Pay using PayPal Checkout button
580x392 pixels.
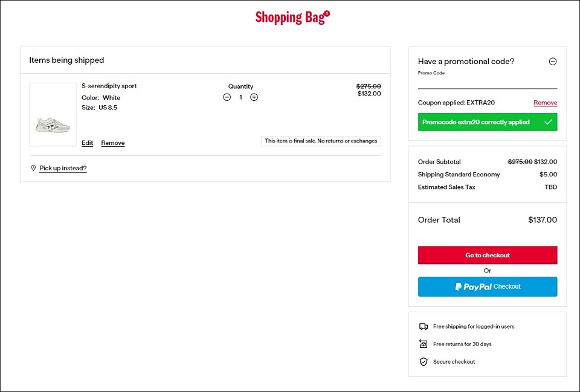click(488, 287)
